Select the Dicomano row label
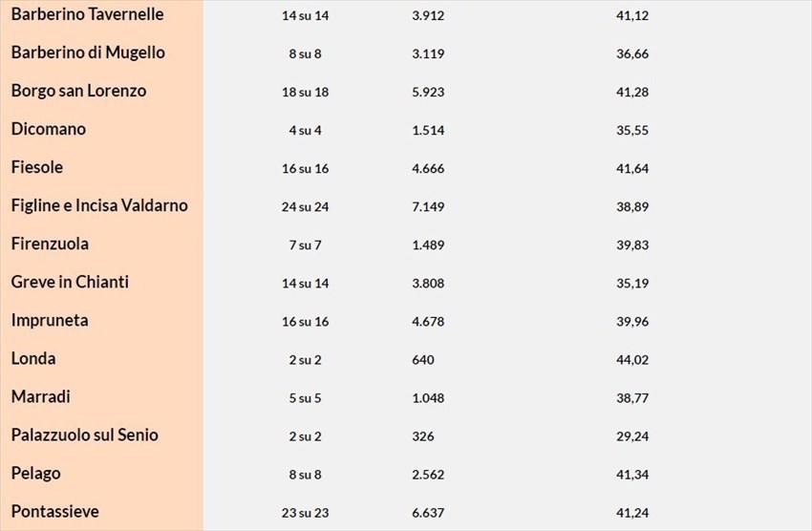This screenshot has width=812, height=531. [x=49, y=129]
